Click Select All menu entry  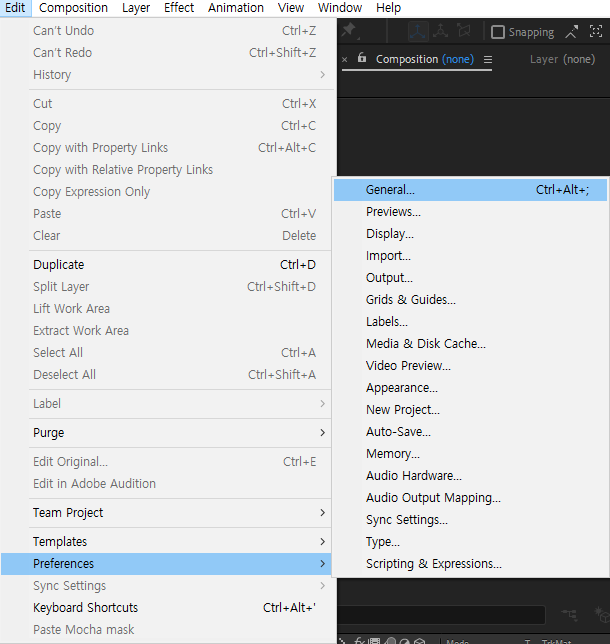pyautogui.click(x=166, y=353)
